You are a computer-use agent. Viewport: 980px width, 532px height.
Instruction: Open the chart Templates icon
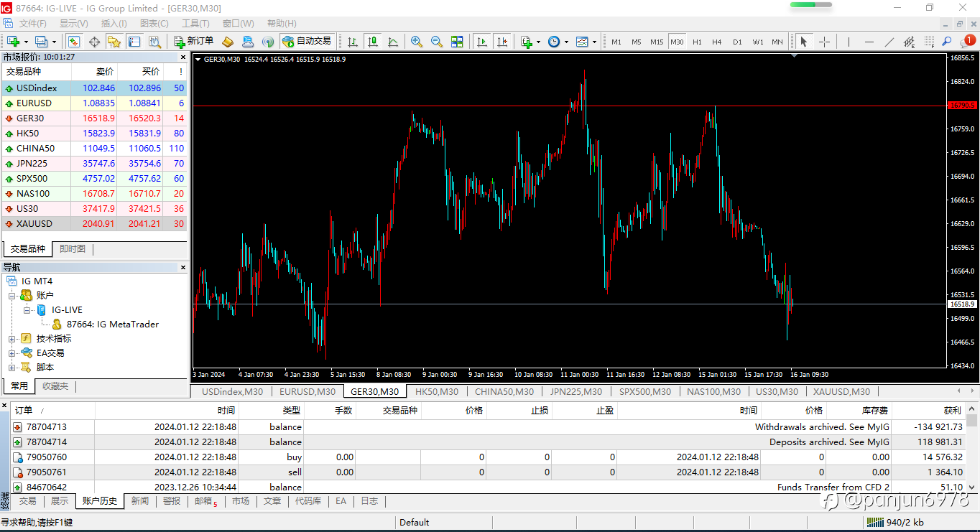[582, 42]
